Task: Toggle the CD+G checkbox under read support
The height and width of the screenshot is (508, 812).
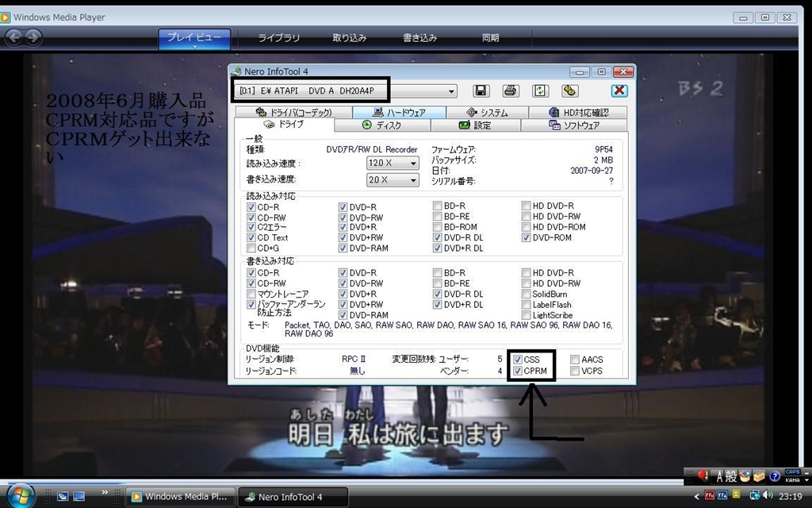Action: (x=251, y=248)
